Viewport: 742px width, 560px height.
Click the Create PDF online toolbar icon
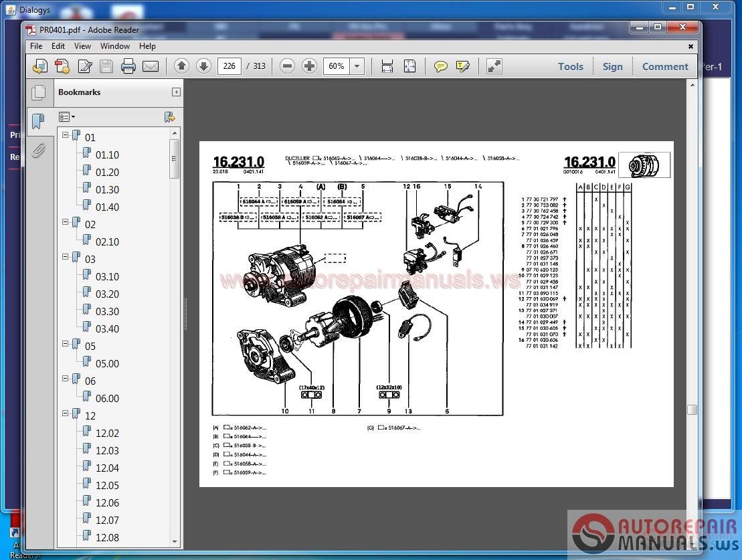click(39, 66)
